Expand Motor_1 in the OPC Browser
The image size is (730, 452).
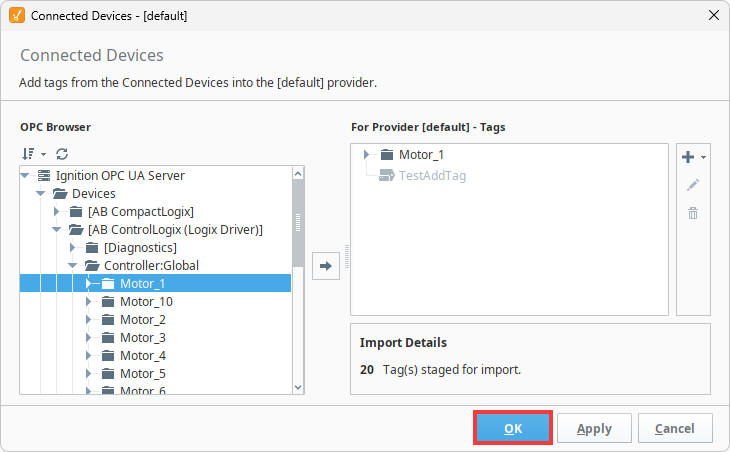click(88, 283)
